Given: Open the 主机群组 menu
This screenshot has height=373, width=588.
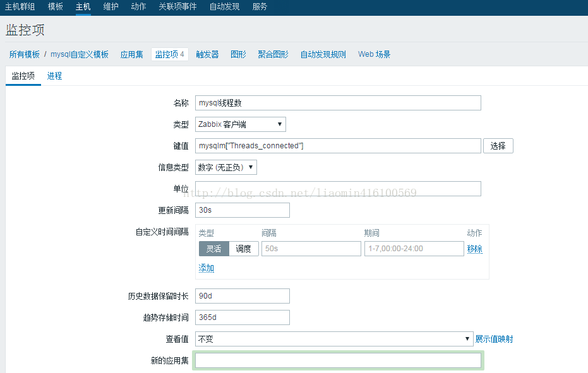Looking at the screenshot, I should click(x=20, y=6).
